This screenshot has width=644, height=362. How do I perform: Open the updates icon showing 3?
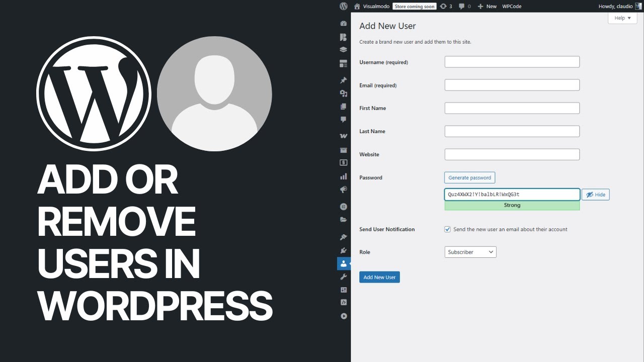pos(446,6)
